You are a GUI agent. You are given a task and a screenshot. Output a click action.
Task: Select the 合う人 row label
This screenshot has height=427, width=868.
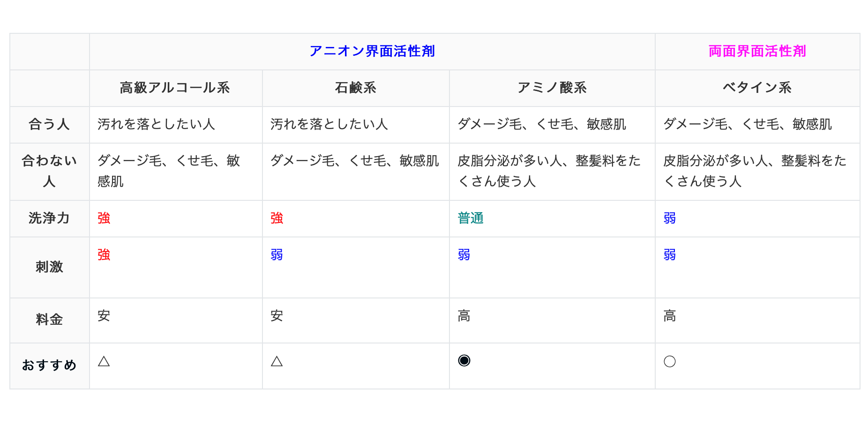coord(49,124)
